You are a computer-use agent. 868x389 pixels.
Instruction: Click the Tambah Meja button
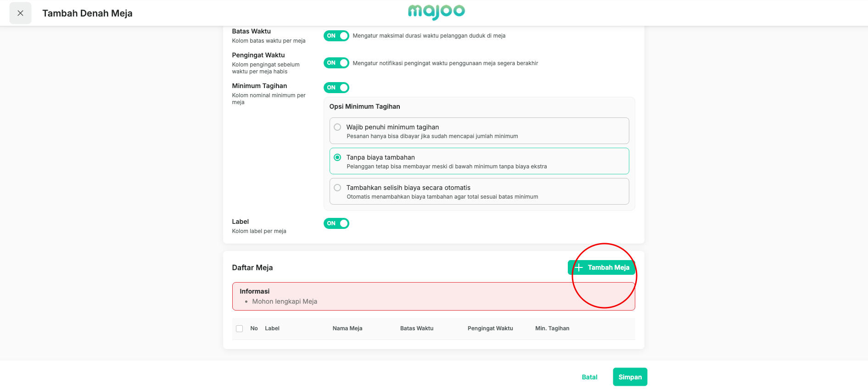tap(601, 267)
